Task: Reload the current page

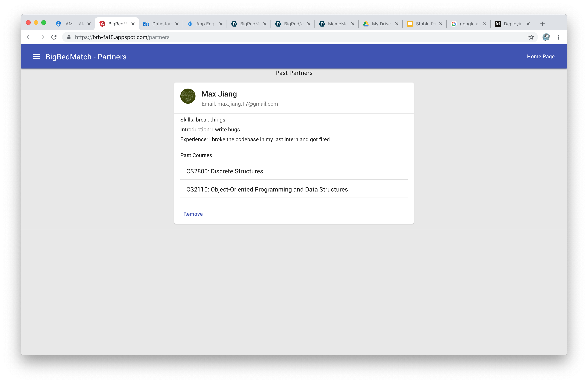Action: (x=54, y=37)
